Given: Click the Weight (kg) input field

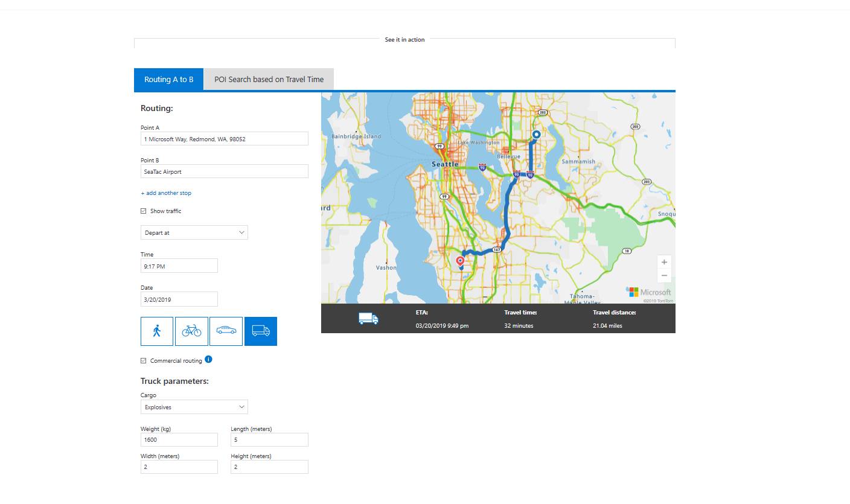Looking at the screenshot, I should (179, 439).
